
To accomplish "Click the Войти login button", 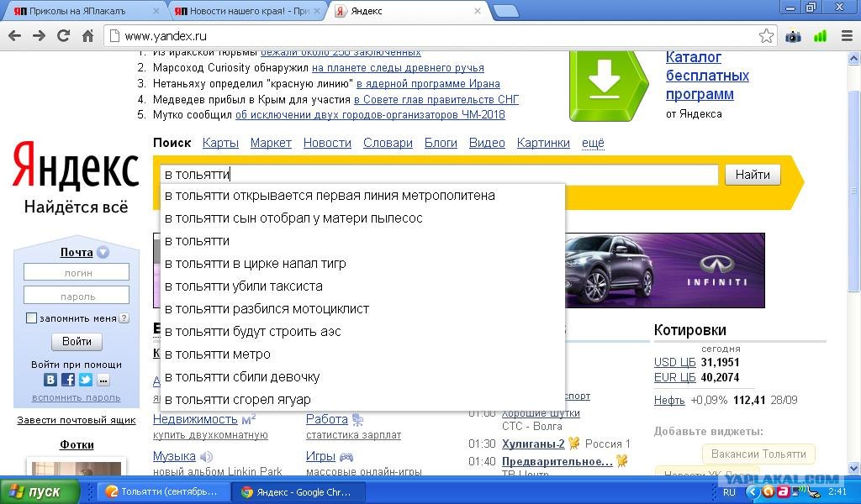I will [77, 341].
